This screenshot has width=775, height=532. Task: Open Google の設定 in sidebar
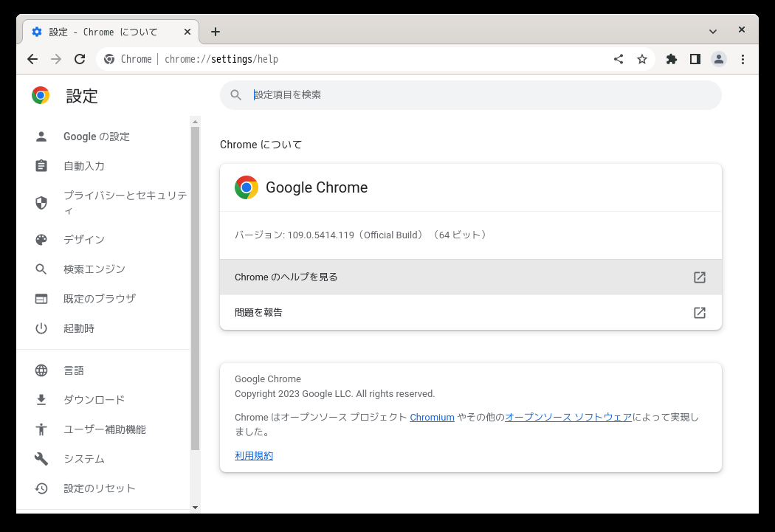pyautogui.click(x=97, y=137)
